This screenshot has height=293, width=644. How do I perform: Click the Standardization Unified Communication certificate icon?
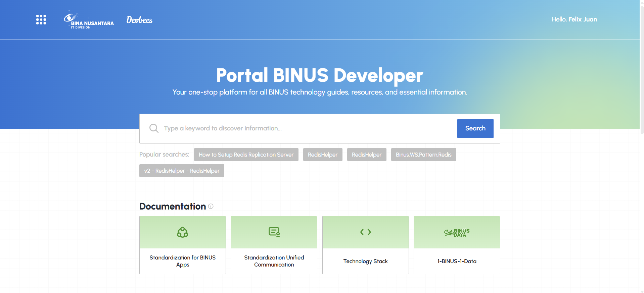point(274,232)
